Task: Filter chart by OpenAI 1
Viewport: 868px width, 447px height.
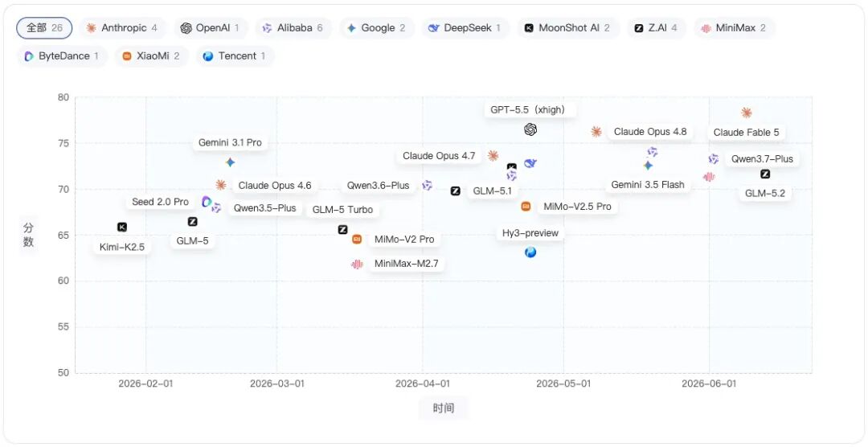Action: click(x=211, y=27)
